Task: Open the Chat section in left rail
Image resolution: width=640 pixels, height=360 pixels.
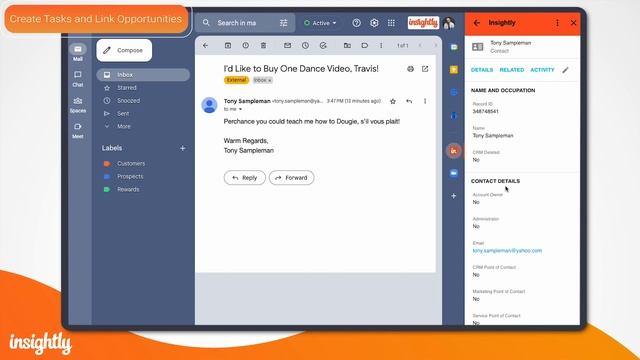Action: 78,79
